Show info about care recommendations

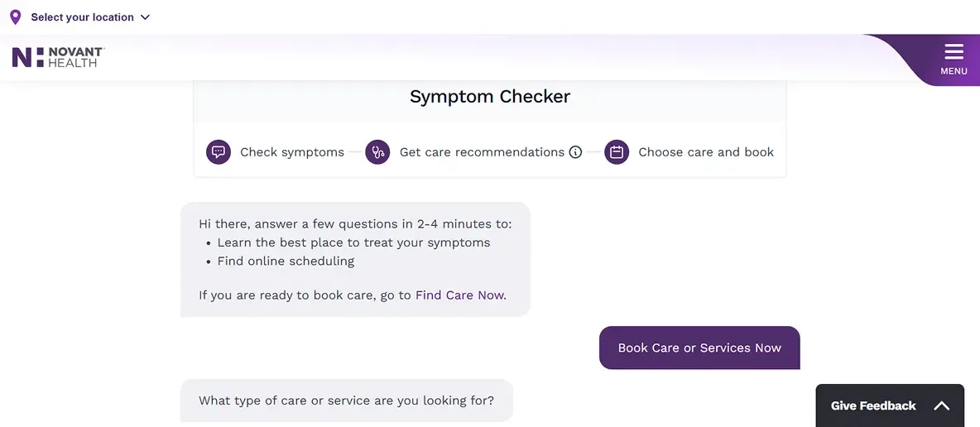tap(575, 152)
